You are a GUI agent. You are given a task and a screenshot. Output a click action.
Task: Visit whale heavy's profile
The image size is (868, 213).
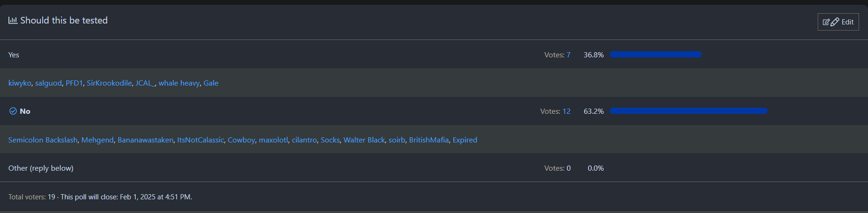point(179,83)
